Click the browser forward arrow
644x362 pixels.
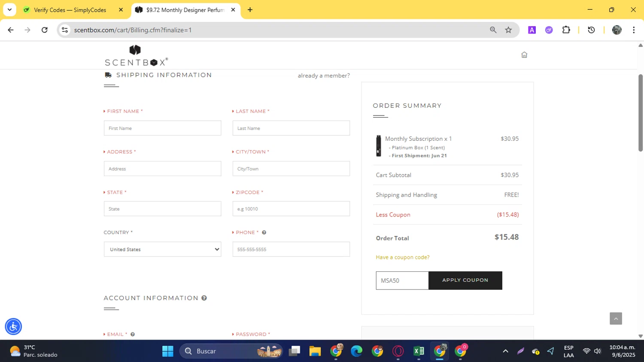click(27, 30)
